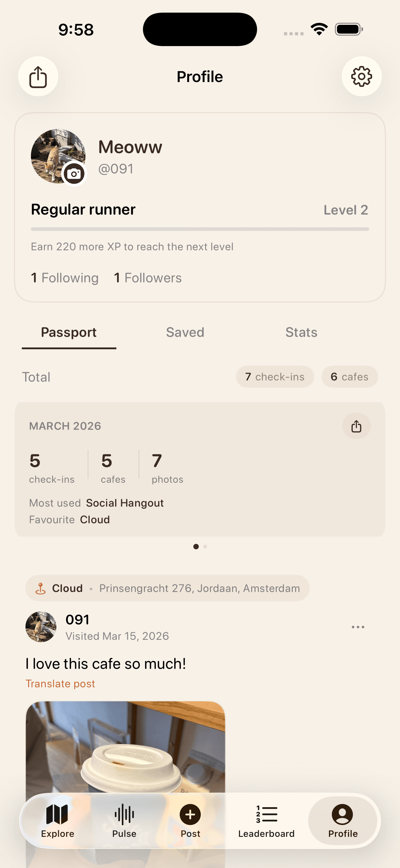This screenshot has height=868, width=400.
Task: View 1 Followers list
Action: 147,278
